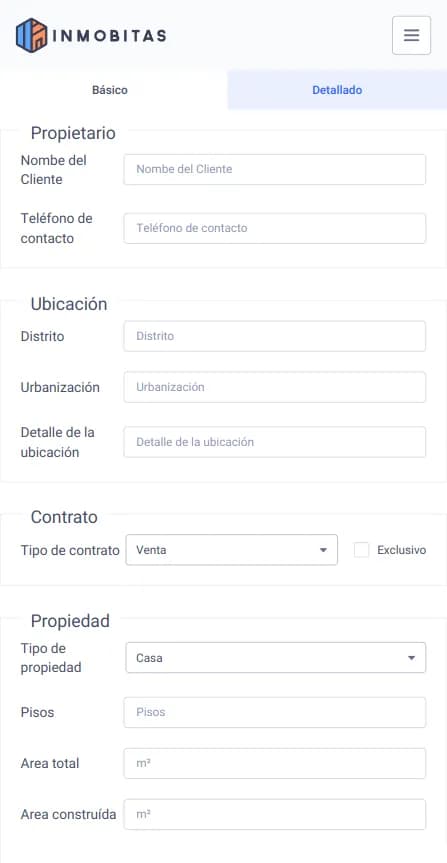The width and height of the screenshot is (447, 863).
Task: Click the Pisos input field
Action: 275,712
